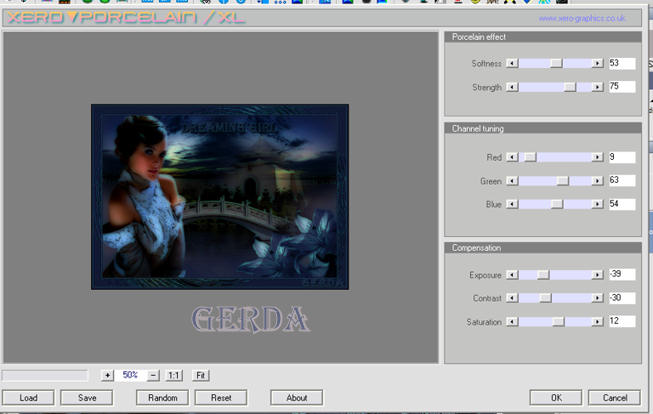The image size is (653, 414).
Task: Increase Exposure with its right arrow
Action: [598, 275]
